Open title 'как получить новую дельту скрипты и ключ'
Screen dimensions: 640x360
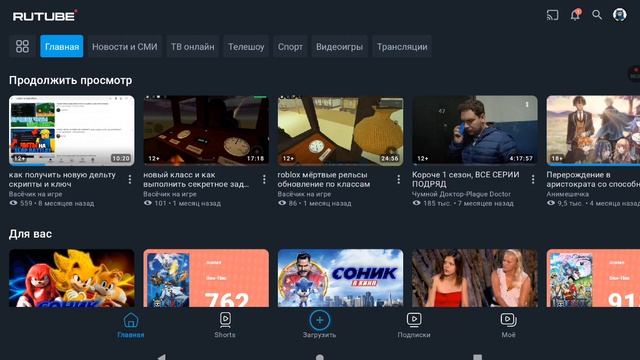pos(62,179)
